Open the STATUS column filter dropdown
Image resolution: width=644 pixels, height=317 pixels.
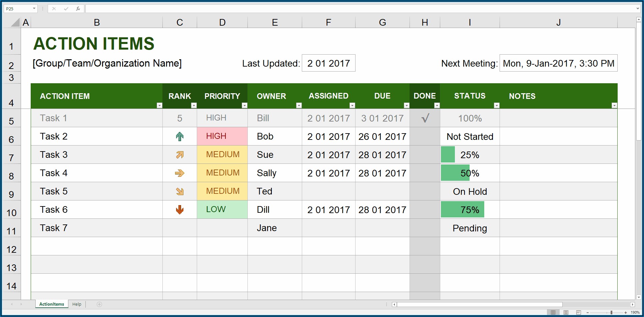pos(497,106)
